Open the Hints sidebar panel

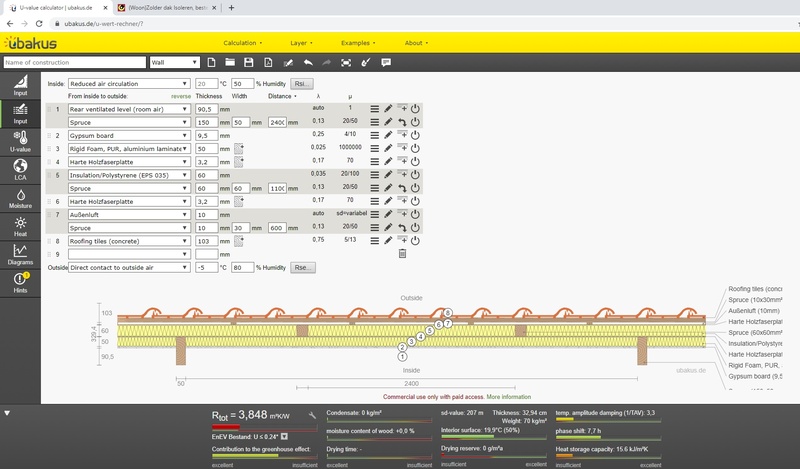(x=20, y=282)
